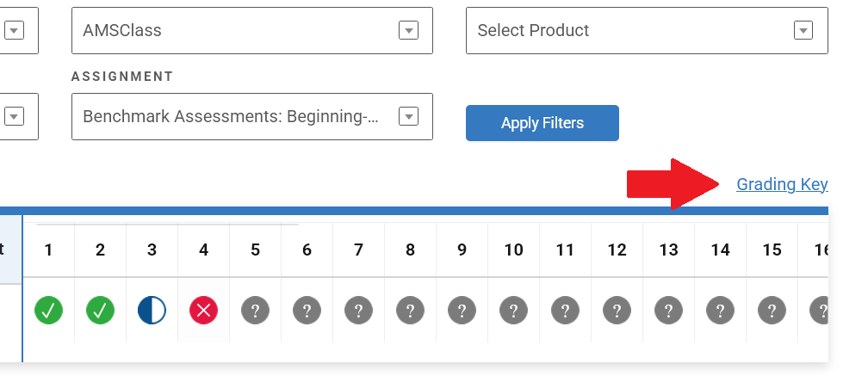Select column header 13

(669, 250)
